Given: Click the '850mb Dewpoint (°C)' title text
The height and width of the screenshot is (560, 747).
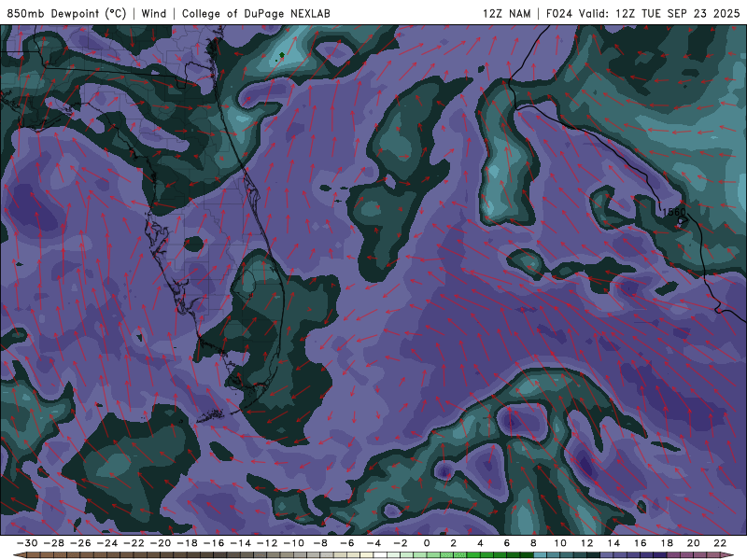Looking at the screenshot, I should tap(66, 13).
